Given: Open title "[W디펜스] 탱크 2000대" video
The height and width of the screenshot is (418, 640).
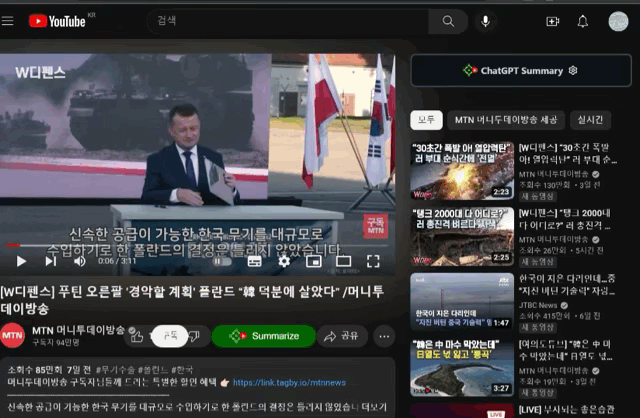Looking at the screenshot, I should (x=565, y=219).
